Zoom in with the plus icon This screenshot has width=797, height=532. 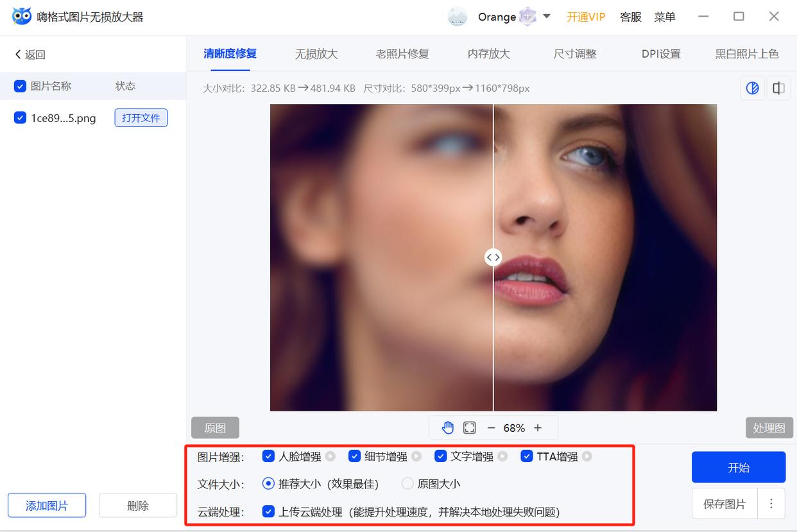538,427
